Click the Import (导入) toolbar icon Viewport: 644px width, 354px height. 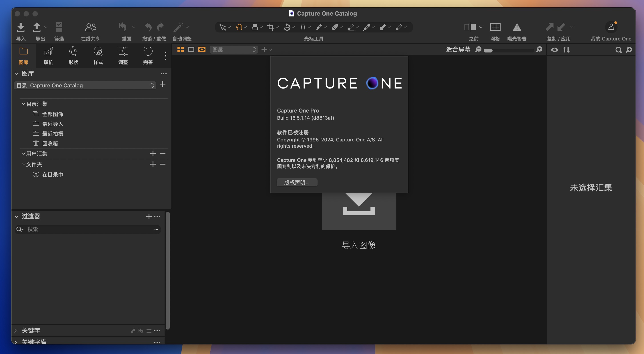(21, 27)
